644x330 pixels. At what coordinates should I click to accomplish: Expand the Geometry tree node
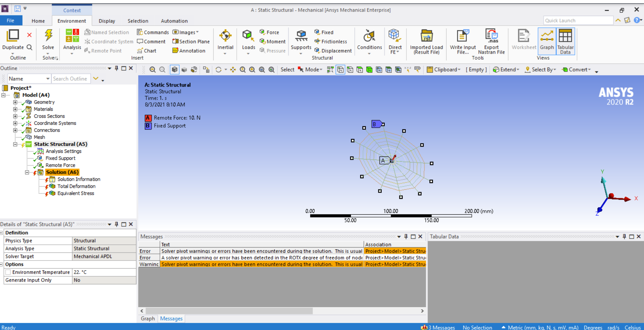click(x=15, y=102)
